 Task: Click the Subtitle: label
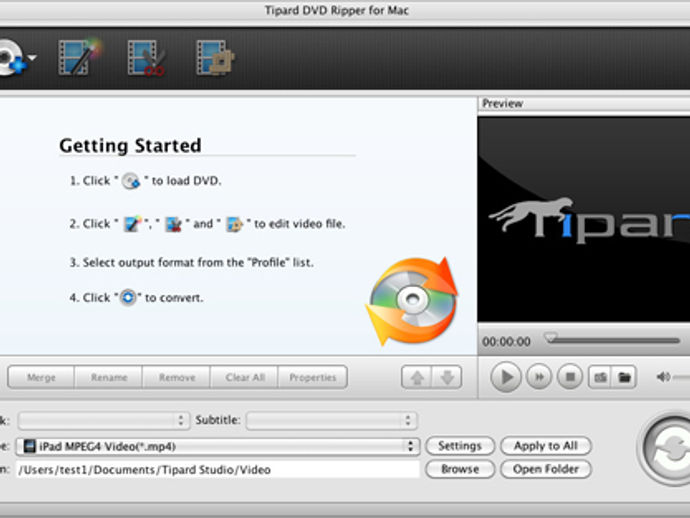[218, 420]
